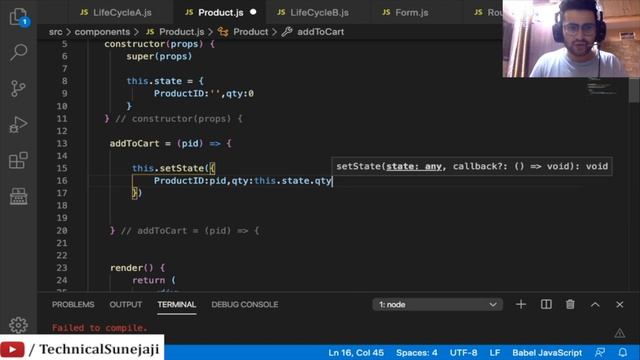
Task: Open the DEBUG CONSOLE tab
Action: pos(245,304)
